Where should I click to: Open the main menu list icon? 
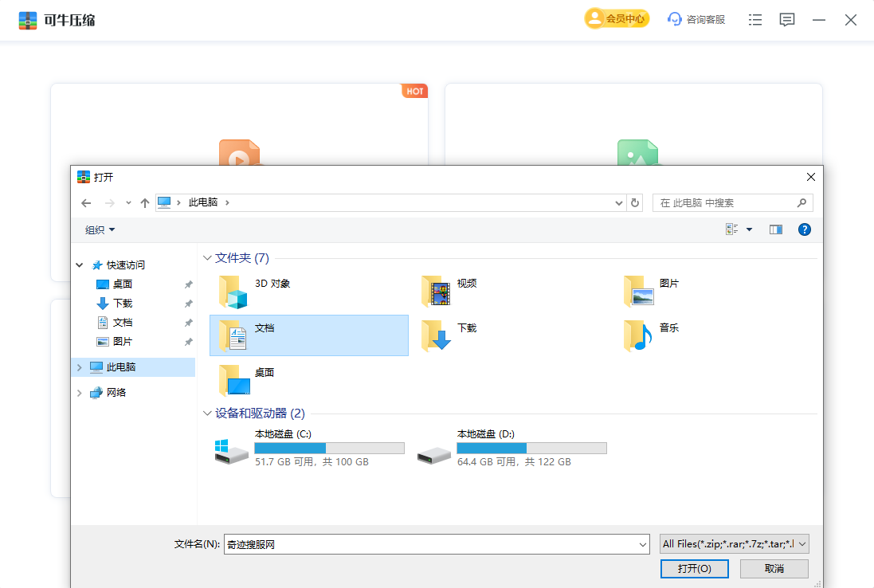[754, 20]
